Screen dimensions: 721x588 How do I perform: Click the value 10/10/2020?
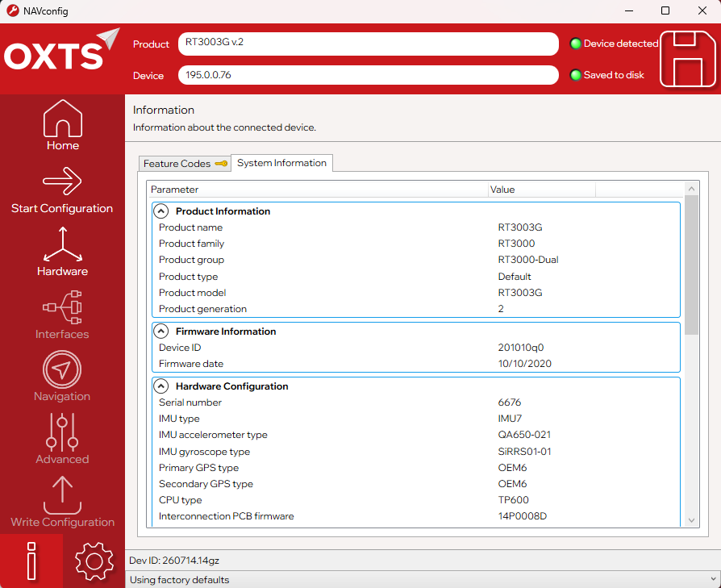coord(525,364)
